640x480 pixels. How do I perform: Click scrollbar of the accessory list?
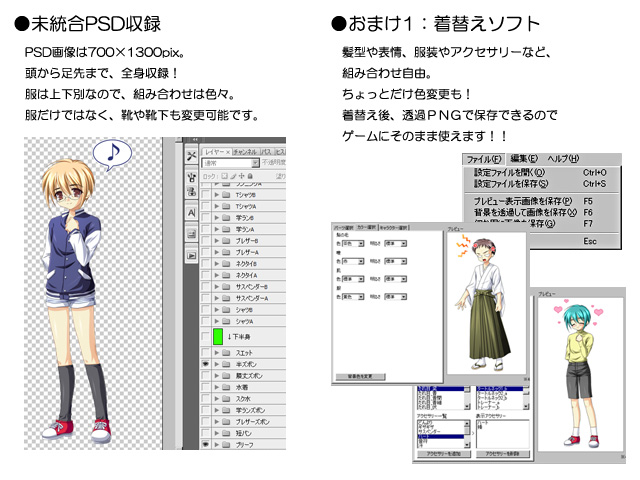tap(467, 434)
